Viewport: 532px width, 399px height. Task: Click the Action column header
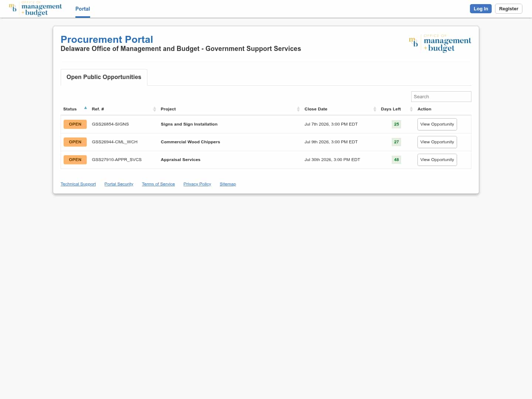[424, 109]
